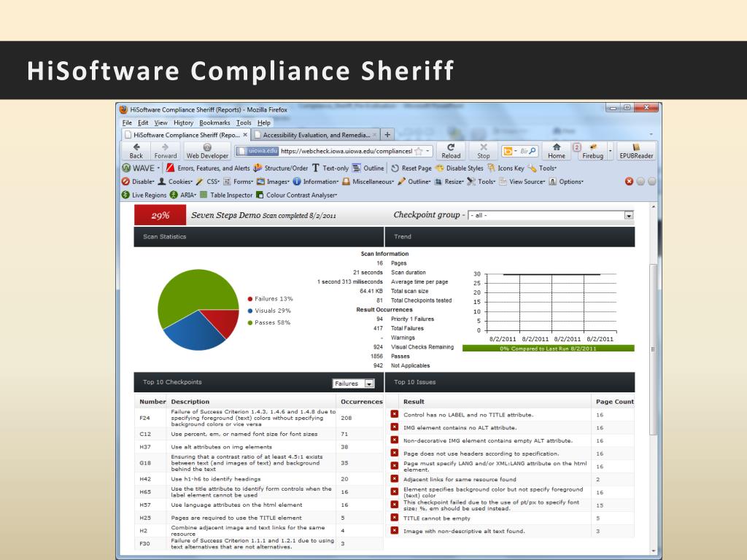Viewport: 747px width, 560px height.
Task: Click the Forward navigation button
Action: 166,151
